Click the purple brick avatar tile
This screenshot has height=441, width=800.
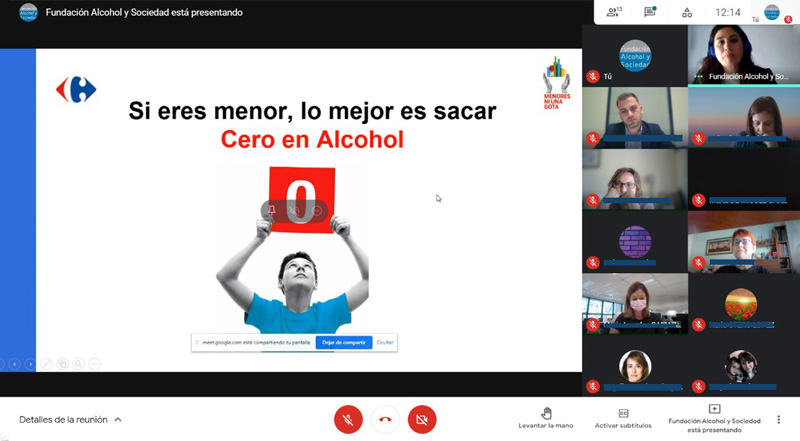click(635, 241)
